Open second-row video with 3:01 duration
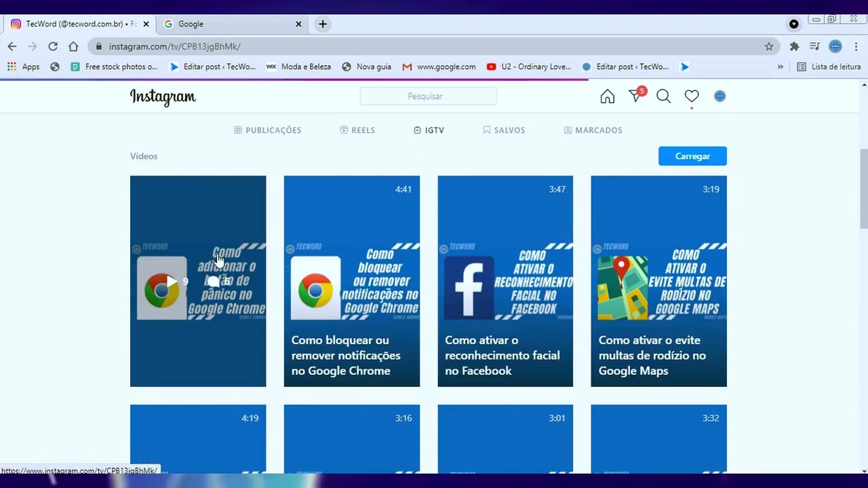Image resolution: width=868 pixels, height=488 pixels. pyautogui.click(x=505, y=439)
